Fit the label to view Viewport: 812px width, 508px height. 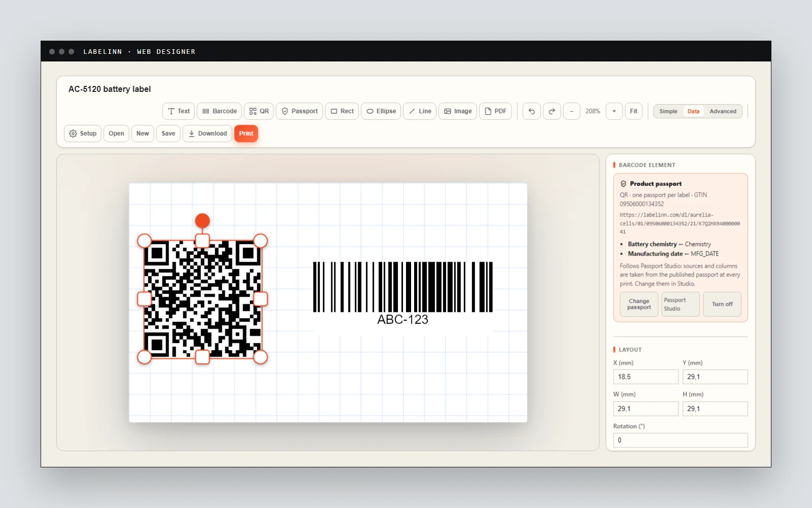pyautogui.click(x=634, y=111)
